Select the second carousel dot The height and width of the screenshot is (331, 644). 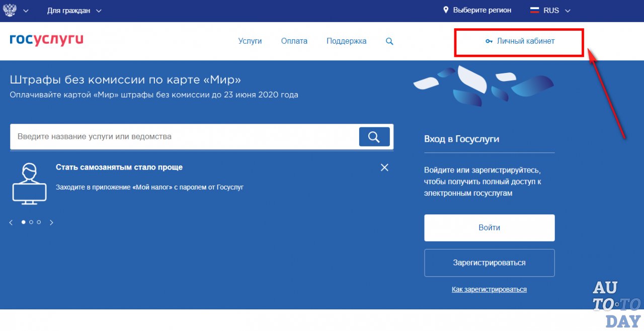[31, 222]
